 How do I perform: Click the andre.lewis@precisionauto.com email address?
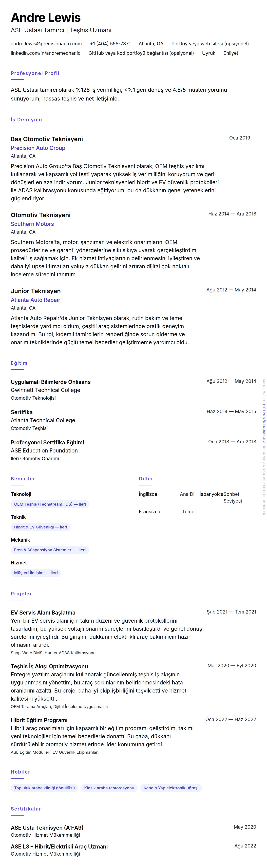[x=46, y=44]
